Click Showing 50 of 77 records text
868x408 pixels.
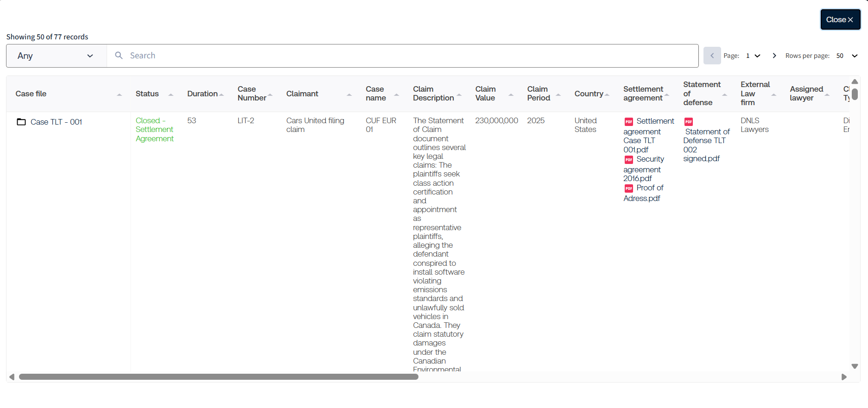coord(47,37)
